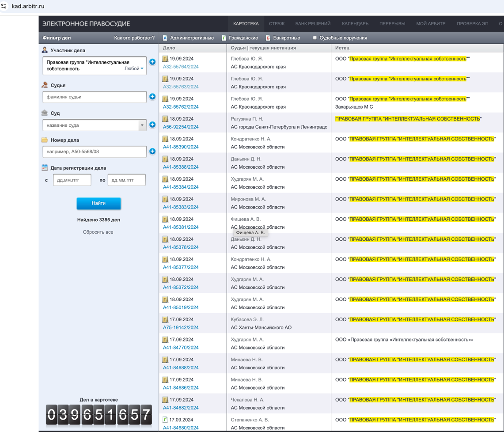Click the plus icon next to case number field
This screenshot has height=432, width=504.
[152, 151]
